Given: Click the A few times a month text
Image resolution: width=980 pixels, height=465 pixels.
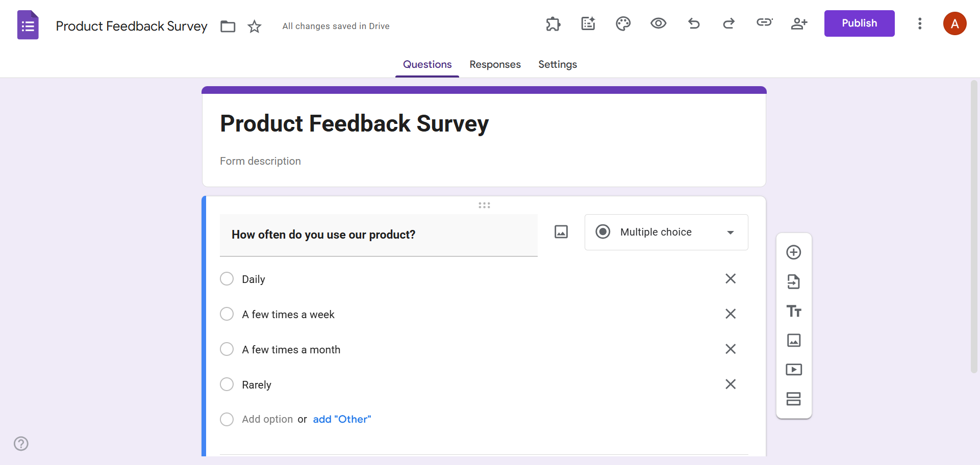Looking at the screenshot, I should tap(291, 350).
